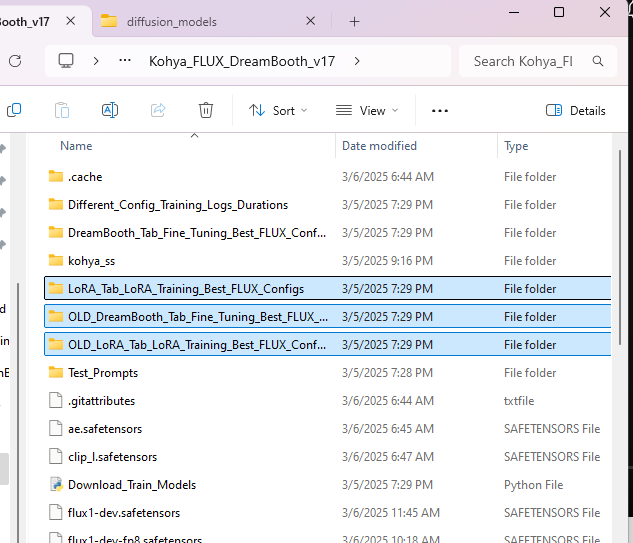
Task: Close the Kohya_FLUX_DreamBooth_v17 tab
Action: tap(71, 21)
